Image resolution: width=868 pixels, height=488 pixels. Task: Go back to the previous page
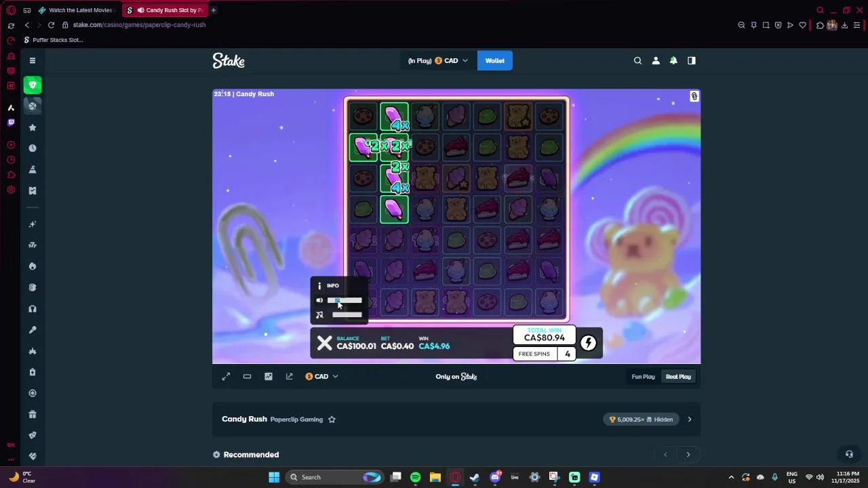click(27, 25)
